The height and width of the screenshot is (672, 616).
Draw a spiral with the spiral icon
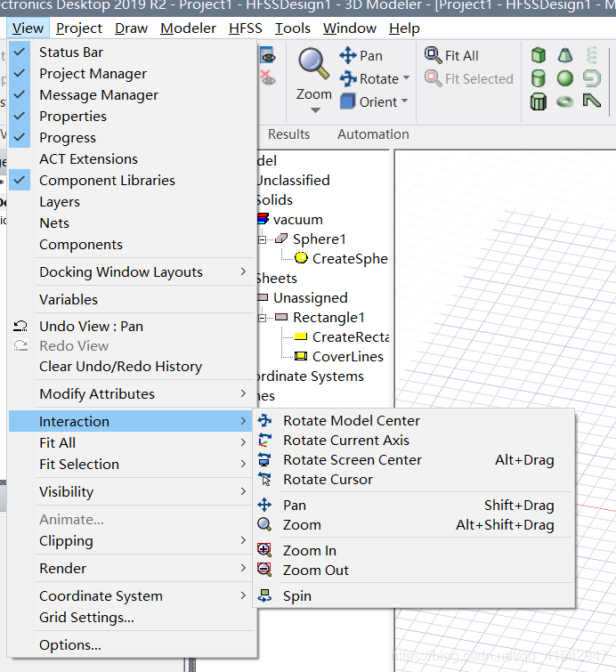point(592,78)
